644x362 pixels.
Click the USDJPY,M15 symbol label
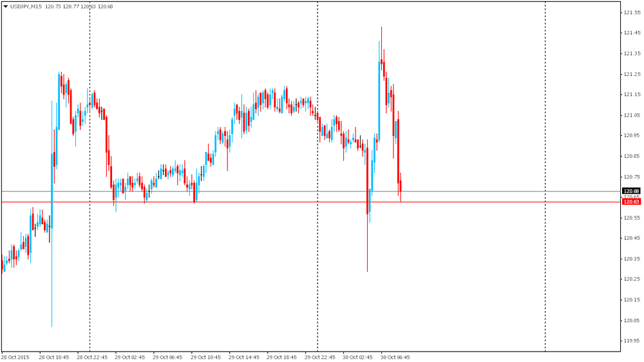click(26, 6)
